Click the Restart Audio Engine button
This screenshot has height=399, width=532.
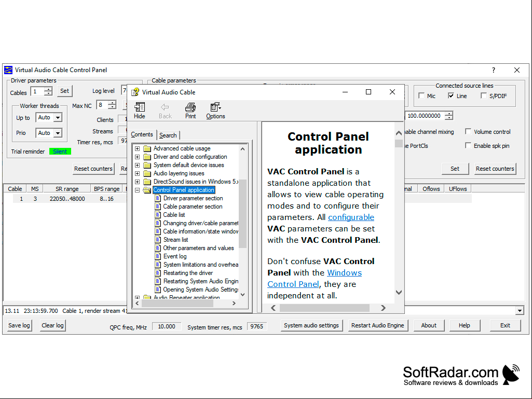tap(378, 325)
